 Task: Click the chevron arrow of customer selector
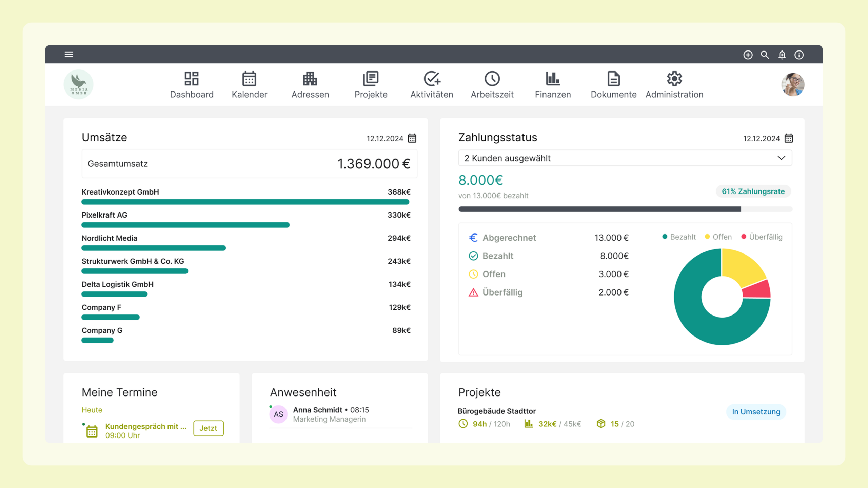click(x=781, y=158)
